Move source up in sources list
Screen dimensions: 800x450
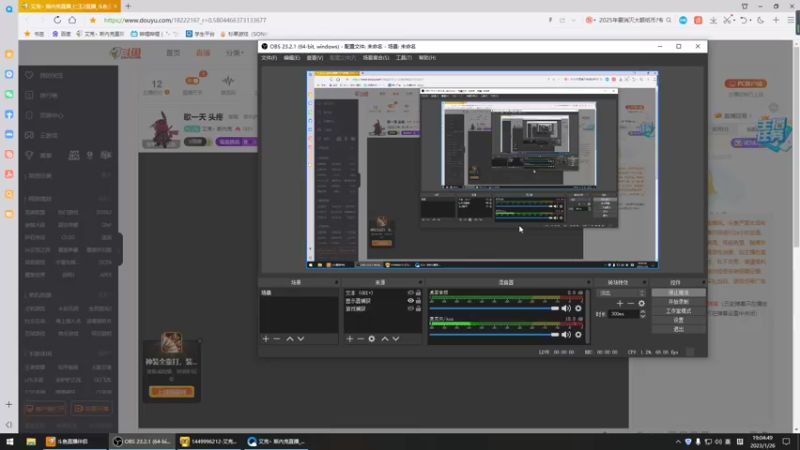click(385, 339)
